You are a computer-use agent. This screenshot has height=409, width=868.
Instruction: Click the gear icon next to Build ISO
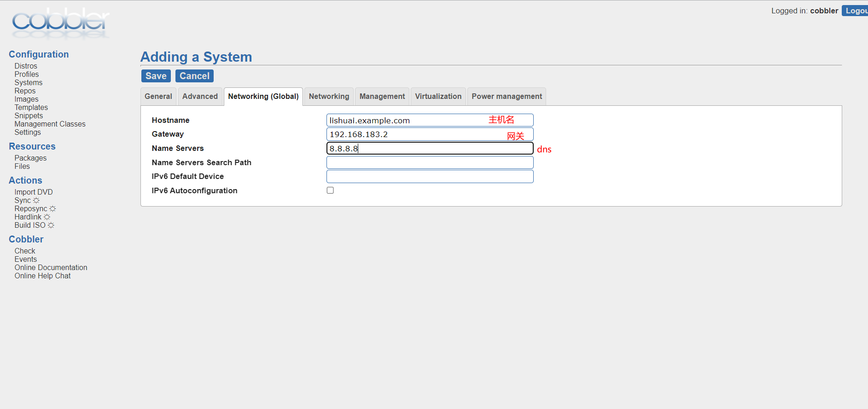point(51,225)
